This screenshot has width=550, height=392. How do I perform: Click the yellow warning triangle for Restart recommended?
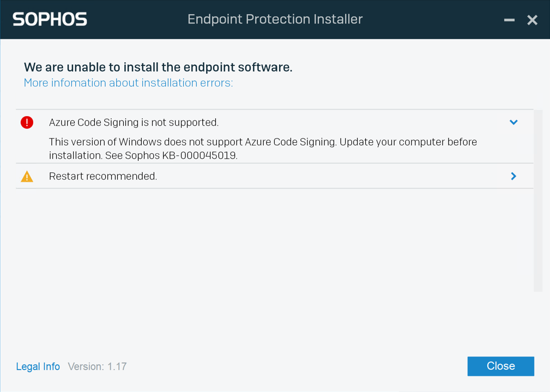tap(27, 176)
